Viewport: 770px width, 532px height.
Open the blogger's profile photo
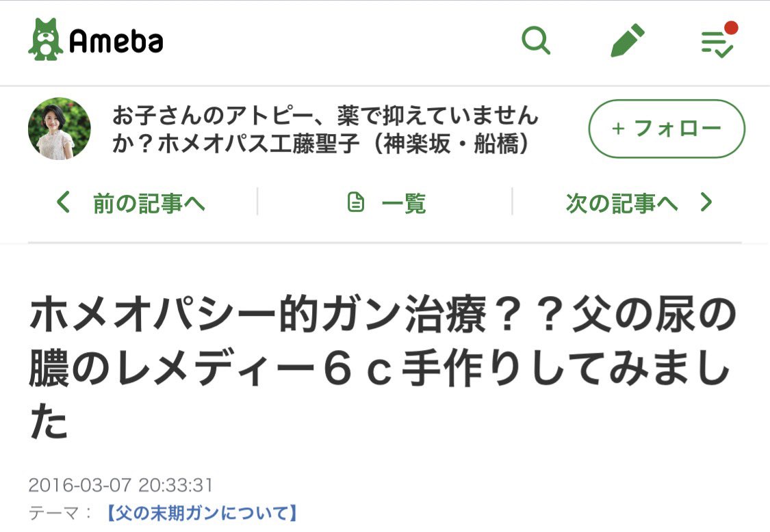[x=60, y=129]
